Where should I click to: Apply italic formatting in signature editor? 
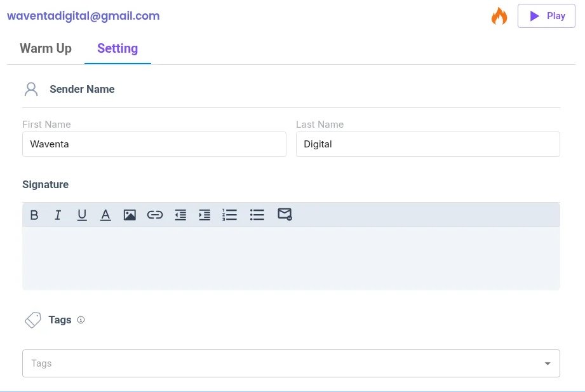pyautogui.click(x=58, y=215)
